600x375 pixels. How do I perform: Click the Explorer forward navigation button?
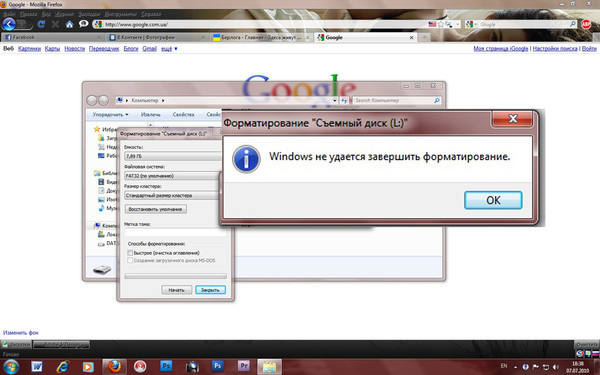103,100
